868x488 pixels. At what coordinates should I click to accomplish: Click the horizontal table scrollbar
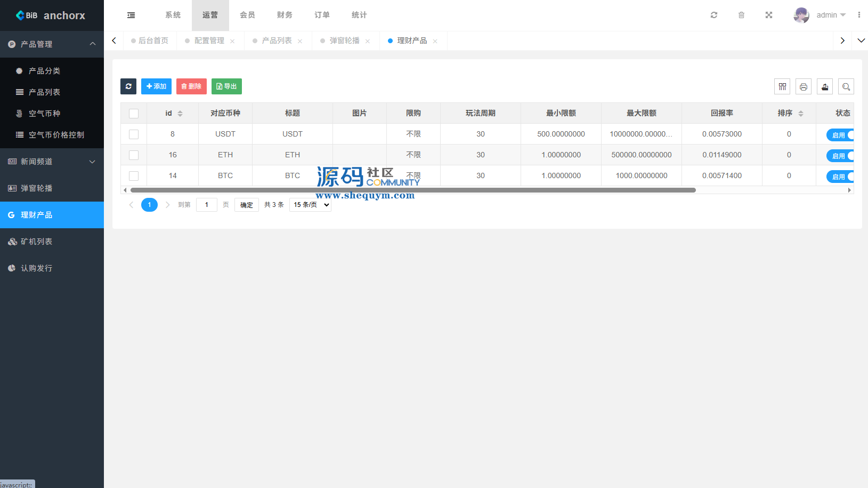[413, 190]
